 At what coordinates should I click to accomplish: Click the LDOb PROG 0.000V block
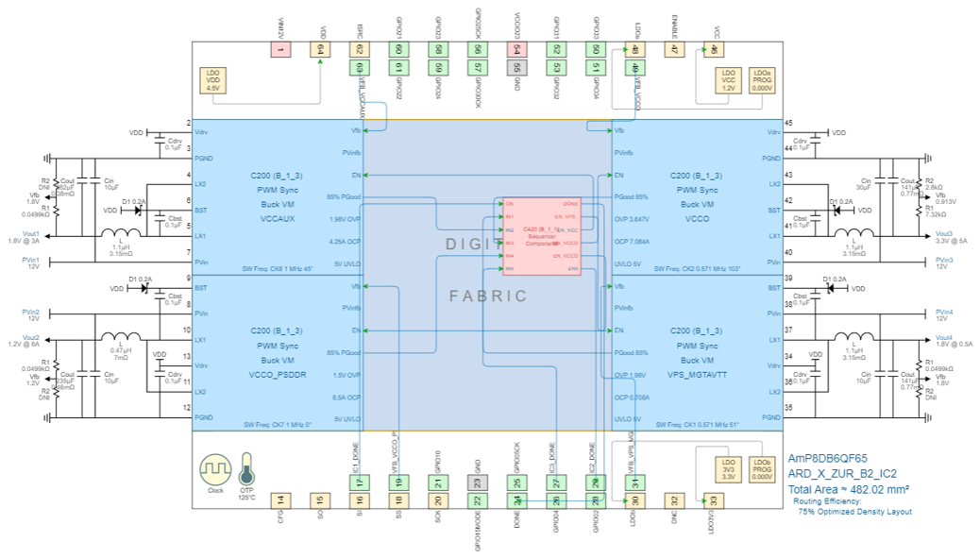click(x=762, y=469)
